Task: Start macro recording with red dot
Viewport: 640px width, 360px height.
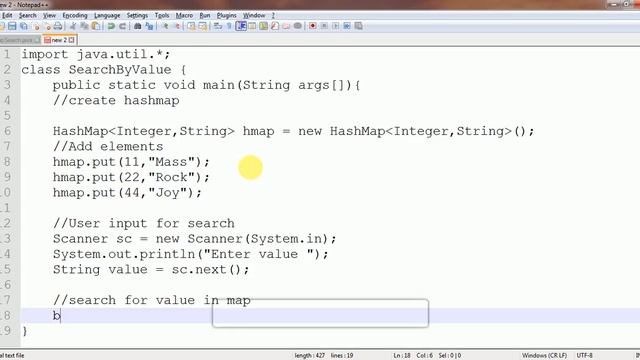Action: [313, 26]
